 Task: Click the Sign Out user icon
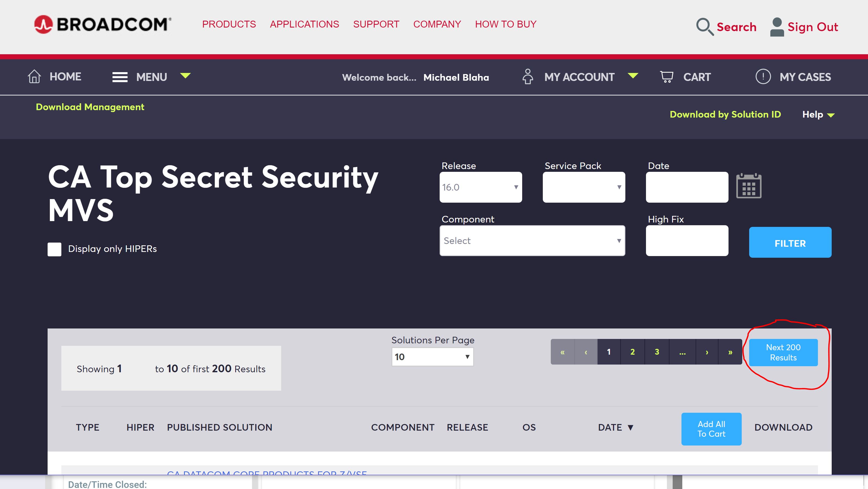(x=777, y=27)
